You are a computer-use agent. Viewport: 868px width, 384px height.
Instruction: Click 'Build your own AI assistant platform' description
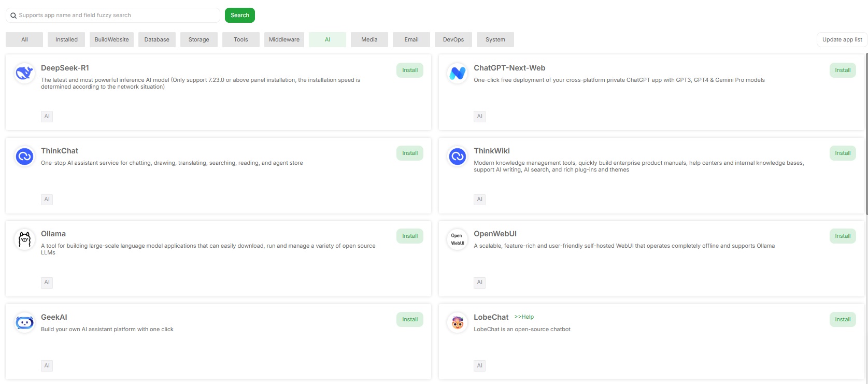click(x=107, y=329)
